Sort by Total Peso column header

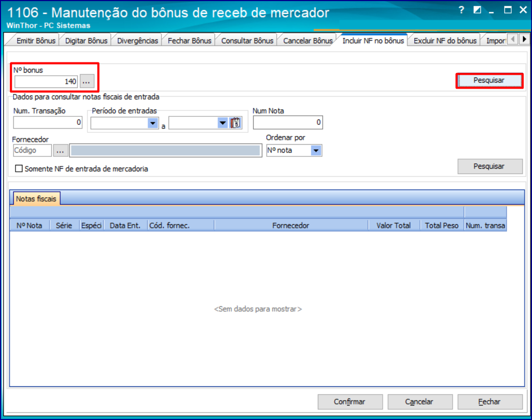coord(442,226)
